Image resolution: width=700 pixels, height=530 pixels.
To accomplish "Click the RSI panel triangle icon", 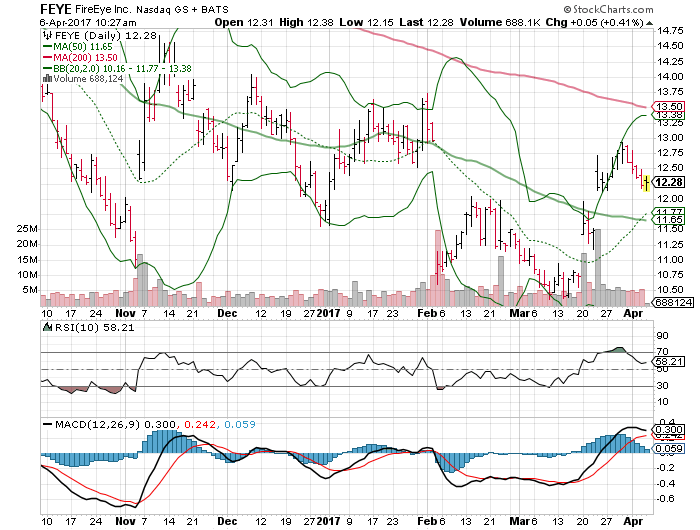I will point(47,327).
